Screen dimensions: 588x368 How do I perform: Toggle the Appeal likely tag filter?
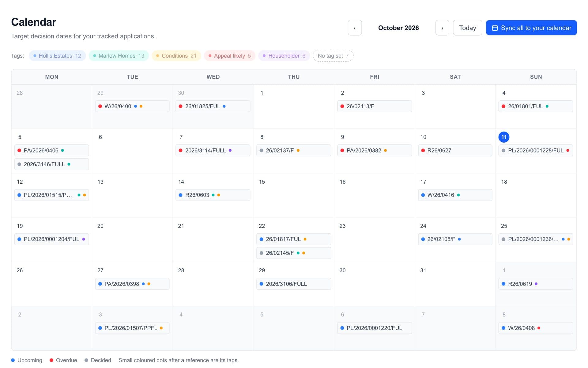tap(229, 56)
